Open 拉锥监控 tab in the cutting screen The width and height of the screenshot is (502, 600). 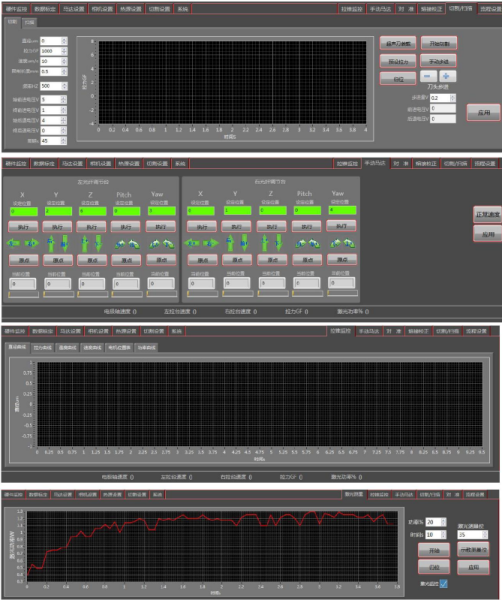[x=352, y=9]
